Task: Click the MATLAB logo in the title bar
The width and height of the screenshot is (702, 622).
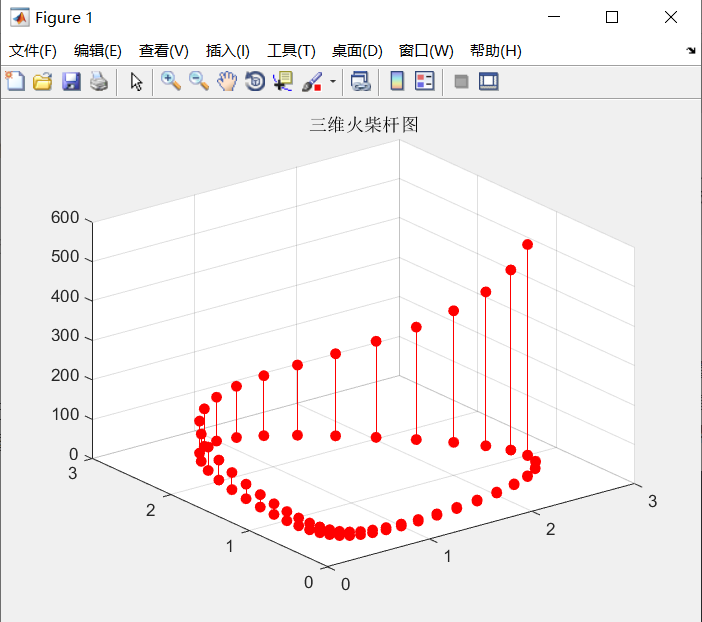Action: [20, 17]
